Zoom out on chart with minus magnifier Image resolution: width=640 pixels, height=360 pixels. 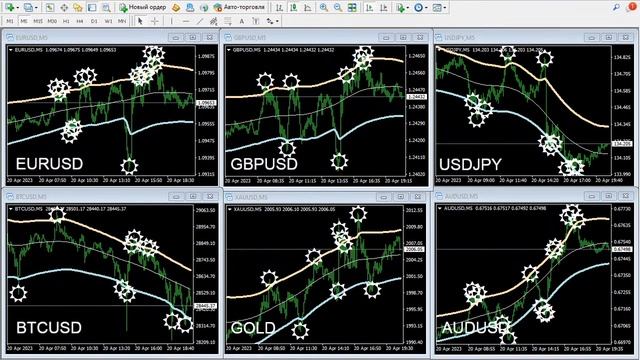pyautogui.click(x=338, y=7)
